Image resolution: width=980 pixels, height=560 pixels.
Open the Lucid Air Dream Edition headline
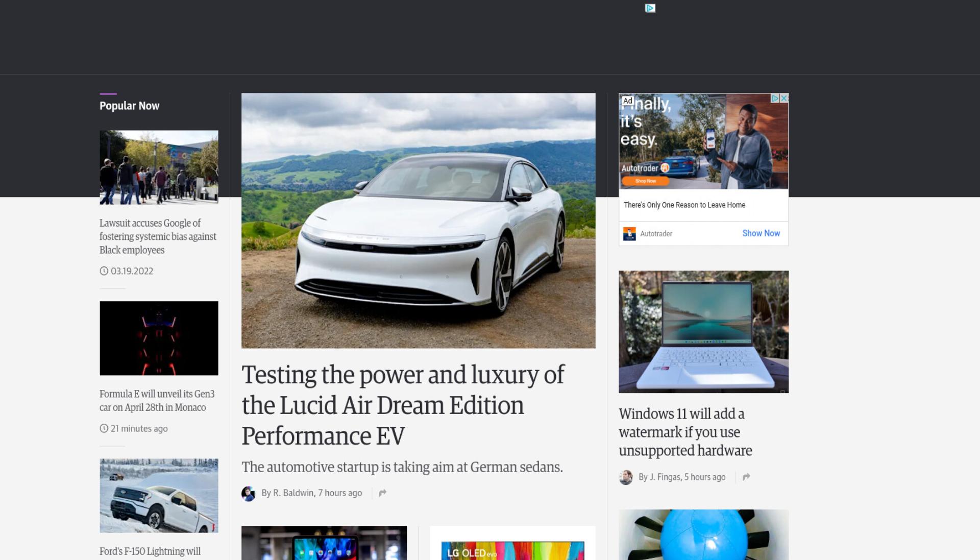click(x=403, y=405)
